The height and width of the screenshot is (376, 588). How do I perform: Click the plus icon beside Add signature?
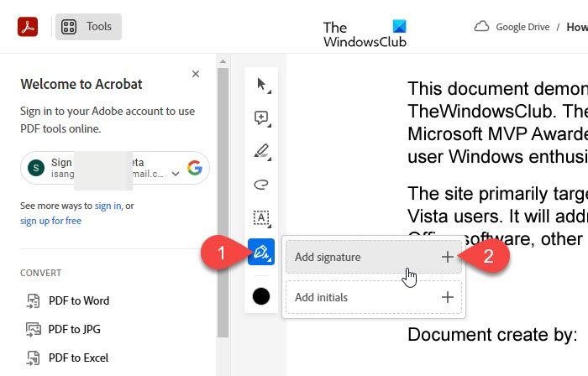coord(448,257)
